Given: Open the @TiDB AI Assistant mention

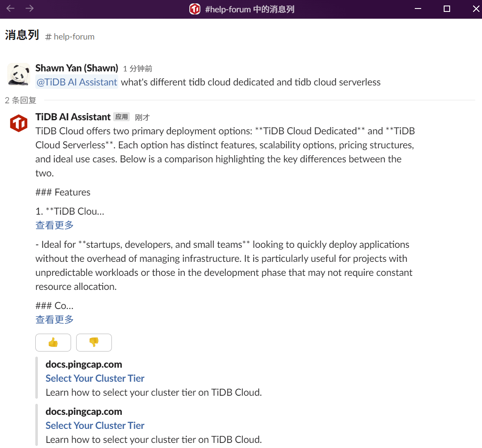Looking at the screenshot, I should click(77, 82).
